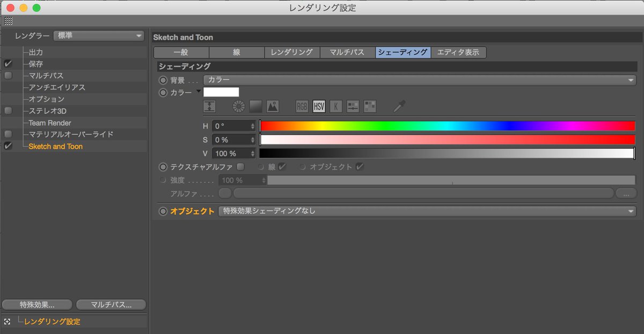The image size is (644, 334).
Task: Switch to the 一般 tab
Action: coord(181,53)
